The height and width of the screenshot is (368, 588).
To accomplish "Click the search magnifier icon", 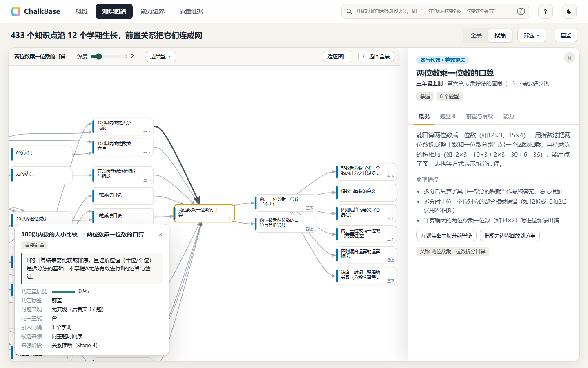I will pos(349,11).
